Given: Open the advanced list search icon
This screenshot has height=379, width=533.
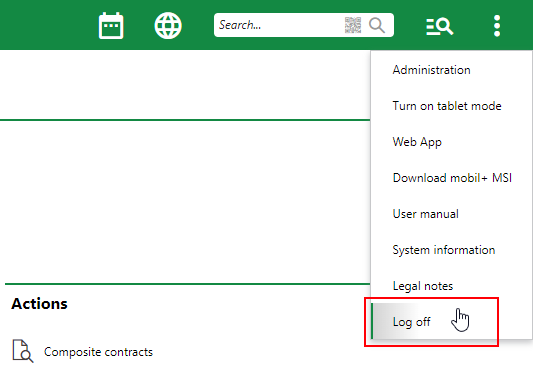Looking at the screenshot, I should pyautogui.click(x=440, y=27).
